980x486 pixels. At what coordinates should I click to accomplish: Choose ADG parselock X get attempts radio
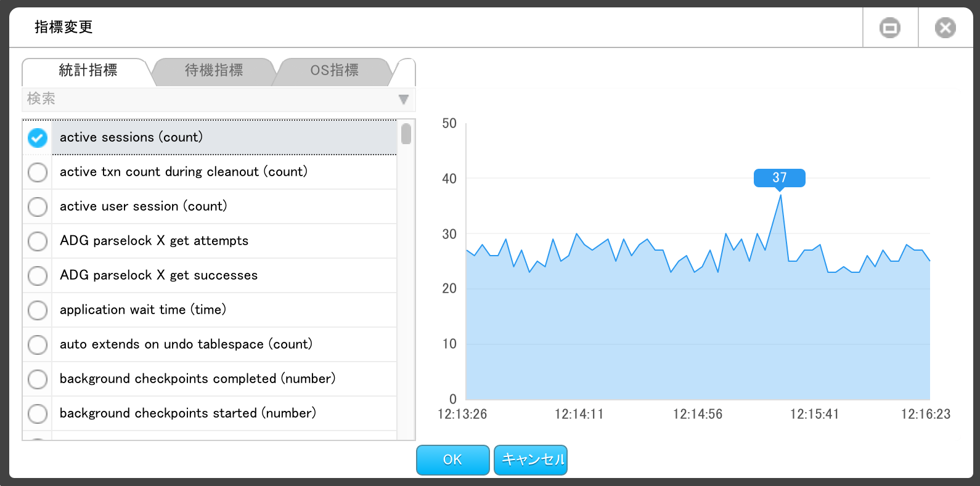tap(38, 241)
